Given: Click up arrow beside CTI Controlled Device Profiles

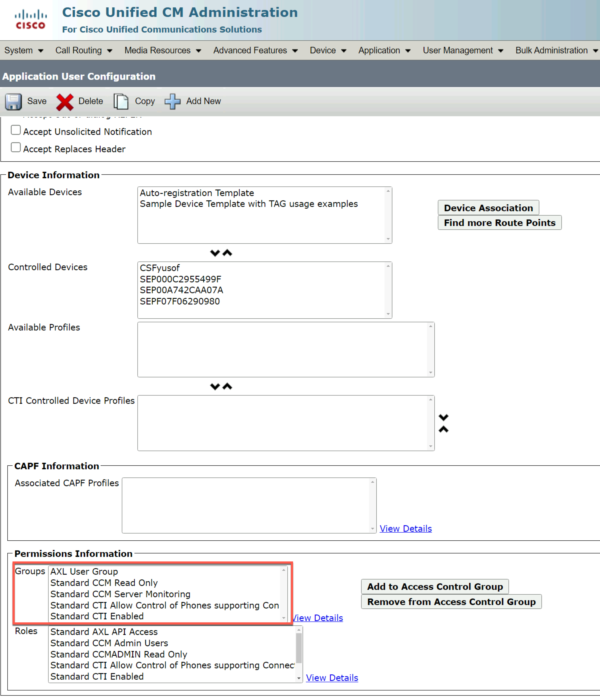Looking at the screenshot, I should pyautogui.click(x=443, y=429).
